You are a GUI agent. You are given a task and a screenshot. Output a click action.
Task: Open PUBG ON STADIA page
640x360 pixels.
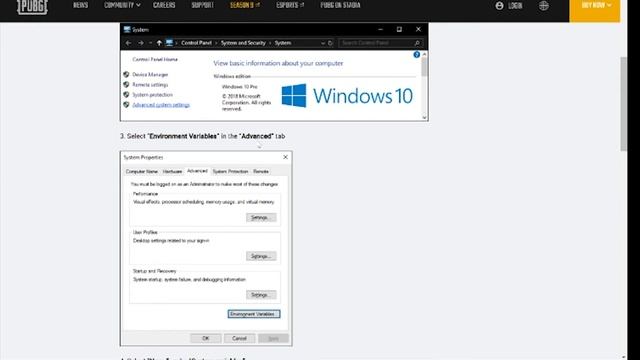coord(340,5)
